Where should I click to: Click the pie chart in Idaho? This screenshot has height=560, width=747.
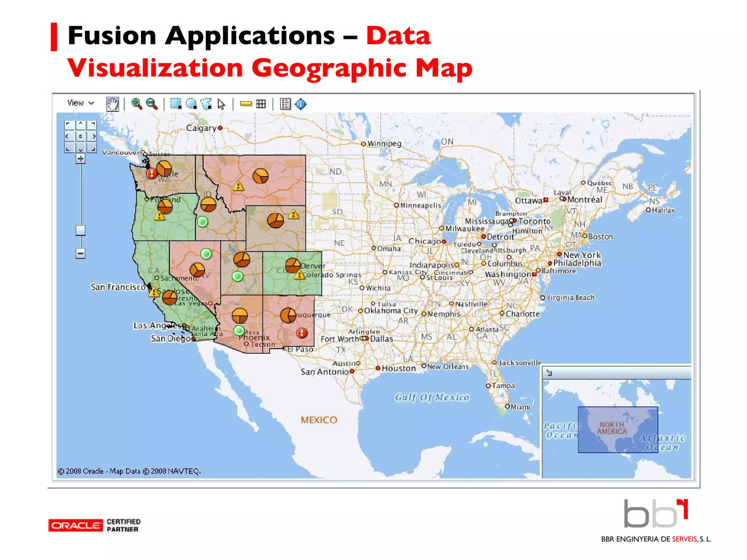click(x=209, y=205)
